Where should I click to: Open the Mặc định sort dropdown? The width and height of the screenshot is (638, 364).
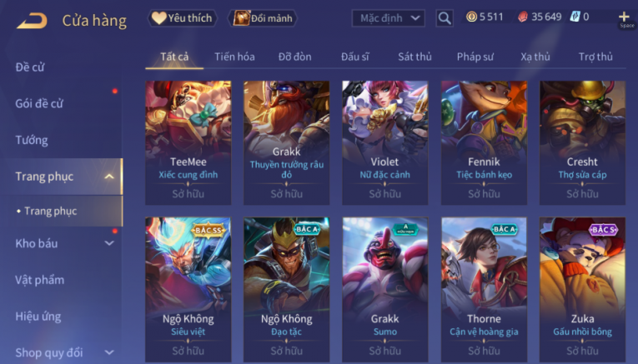tap(388, 18)
